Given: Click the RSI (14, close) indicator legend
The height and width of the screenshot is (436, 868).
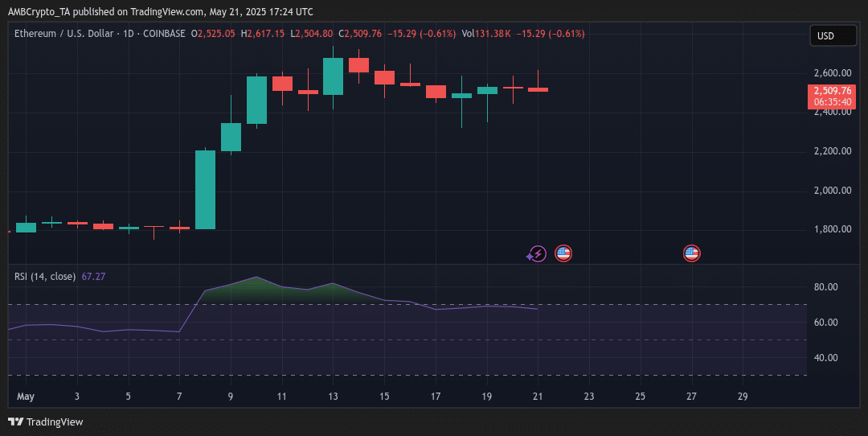Looking at the screenshot, I should coord(45,277).
